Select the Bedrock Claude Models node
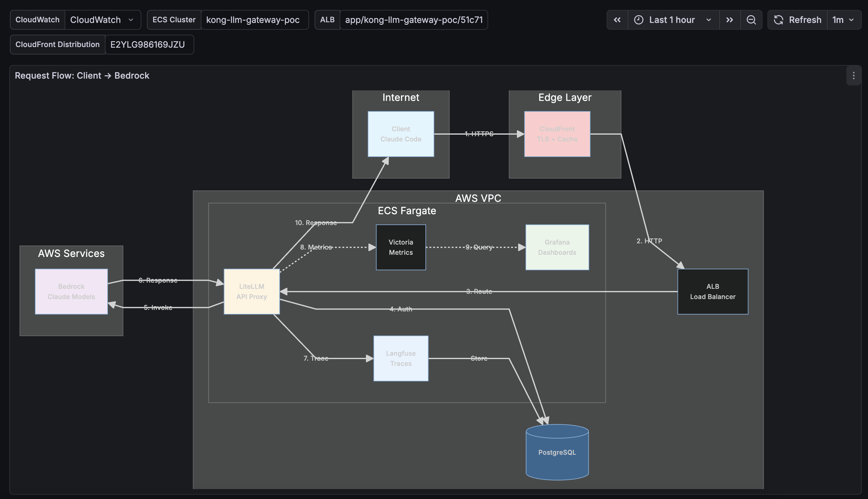The width and height of the screenshot is (868, 499). tap(71, 291)
